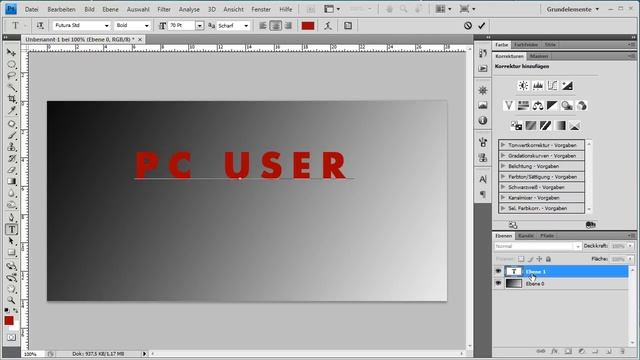
Task: Add a Brightness/Contrast adjustment
Action: 523,85
